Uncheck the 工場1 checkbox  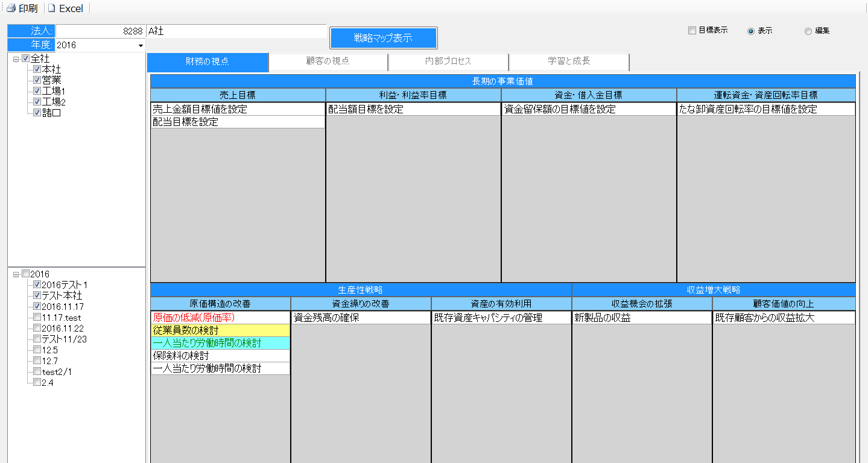(x=37, y=91)
